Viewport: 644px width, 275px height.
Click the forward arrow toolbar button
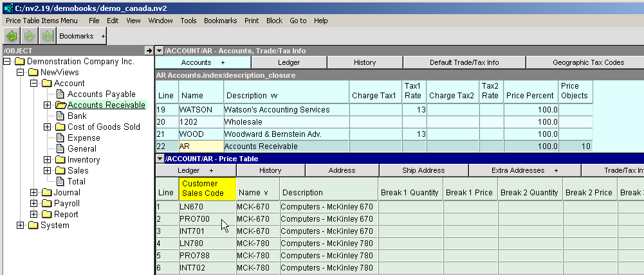coord(29,37)
